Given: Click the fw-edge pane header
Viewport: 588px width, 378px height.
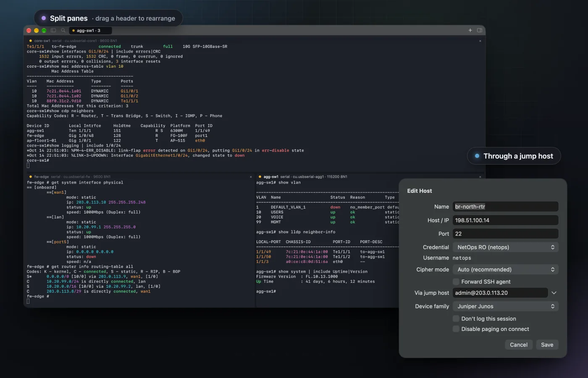Looking at the screenshot, I should coord(140,177).
